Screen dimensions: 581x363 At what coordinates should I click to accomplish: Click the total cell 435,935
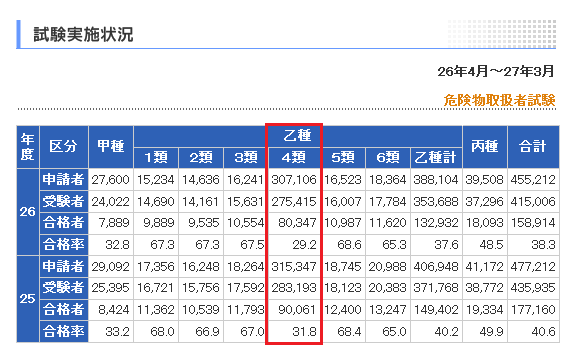click(533, 288)
